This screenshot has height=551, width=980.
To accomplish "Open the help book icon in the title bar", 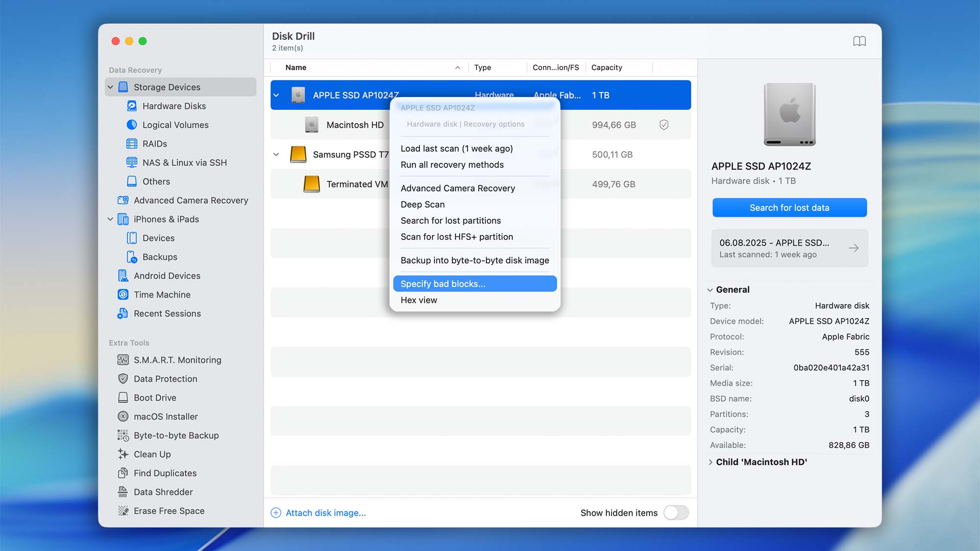I will tap(859, 41).
